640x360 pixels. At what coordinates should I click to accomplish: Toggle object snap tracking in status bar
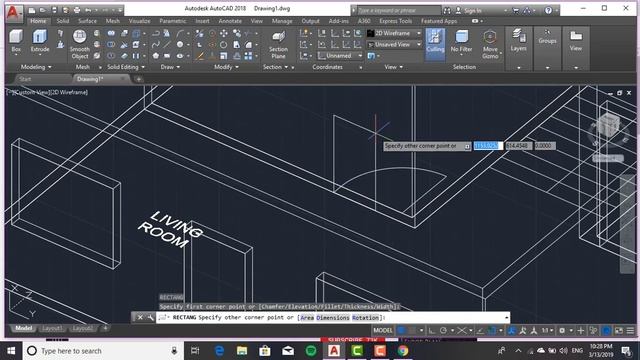click(x=480, y=331)
